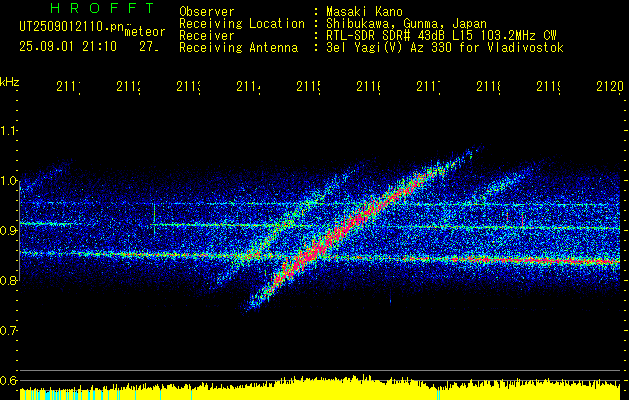Select the text Shibukawa, Gunma, Japan

[x=406, y=24]
